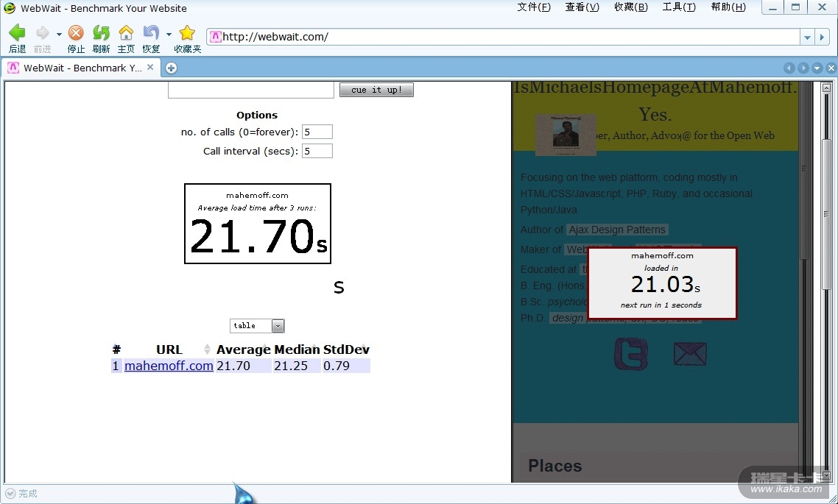Click the address bar URL field
838x504 pixels.
502,37
